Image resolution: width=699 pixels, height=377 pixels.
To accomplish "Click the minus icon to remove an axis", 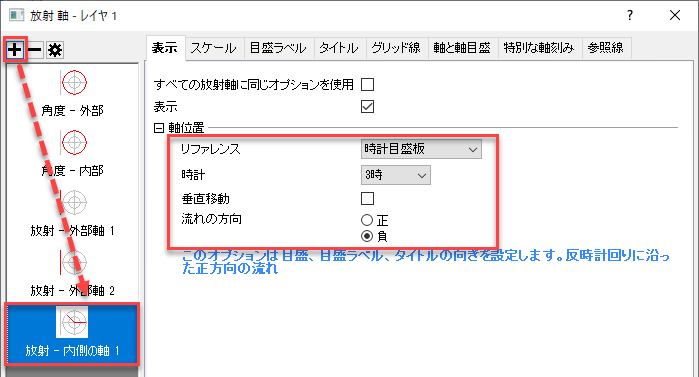I will pos(35,49).
